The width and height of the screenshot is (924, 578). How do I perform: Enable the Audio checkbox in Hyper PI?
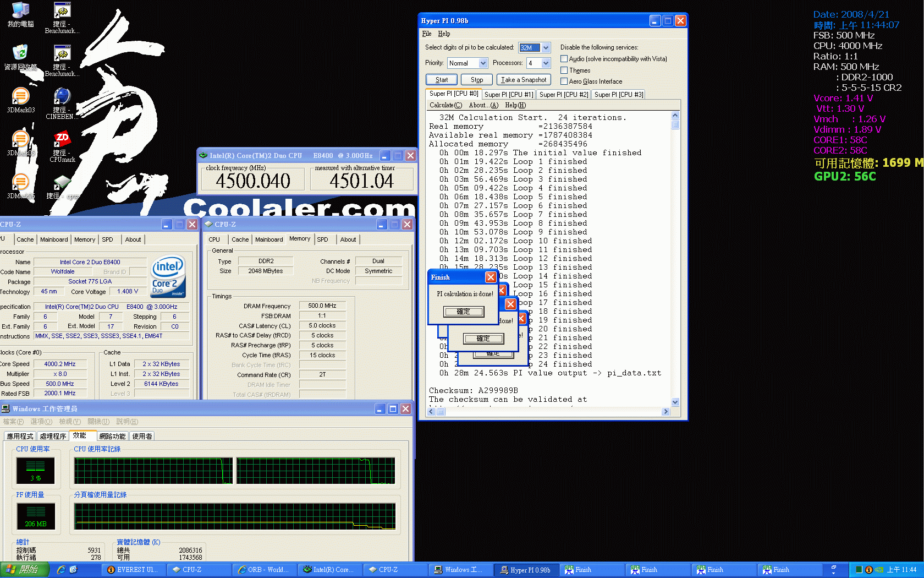564,58
